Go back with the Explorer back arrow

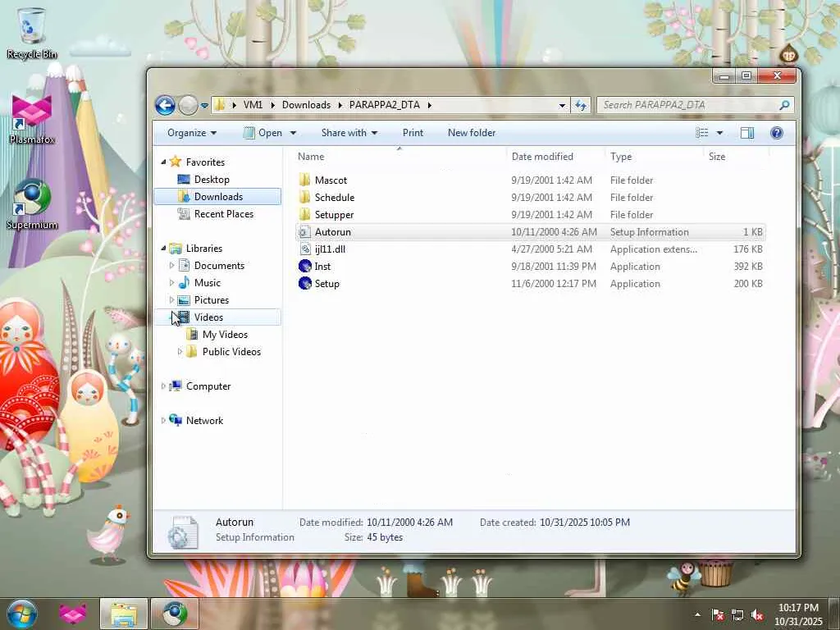point(165,105)
